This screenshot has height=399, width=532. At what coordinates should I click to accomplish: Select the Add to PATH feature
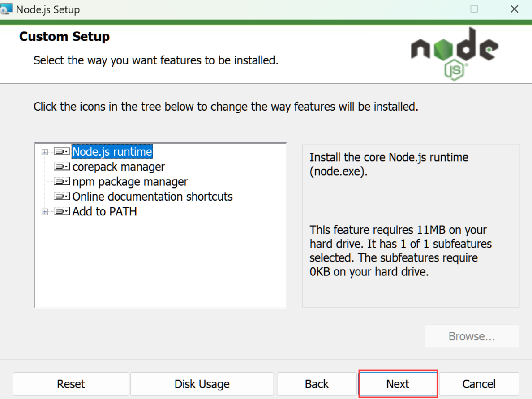coord(104,211)
